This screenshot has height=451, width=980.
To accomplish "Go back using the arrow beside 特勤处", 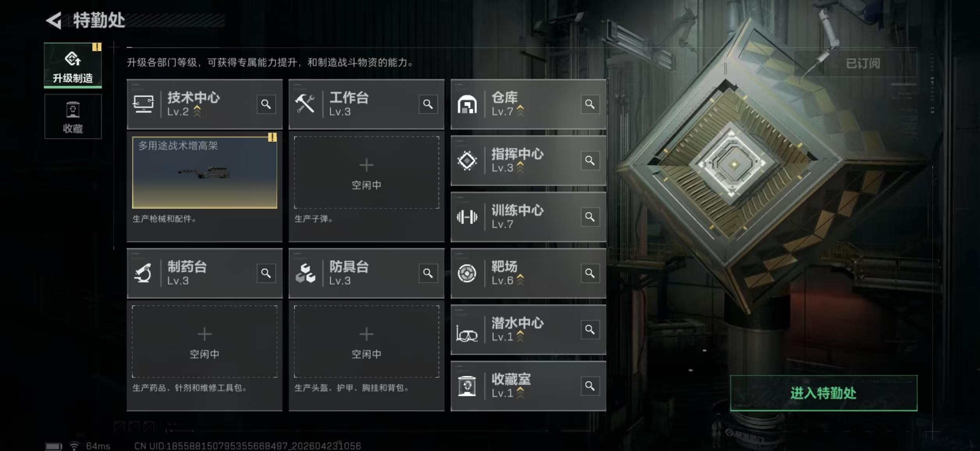I will coord(54,20).
